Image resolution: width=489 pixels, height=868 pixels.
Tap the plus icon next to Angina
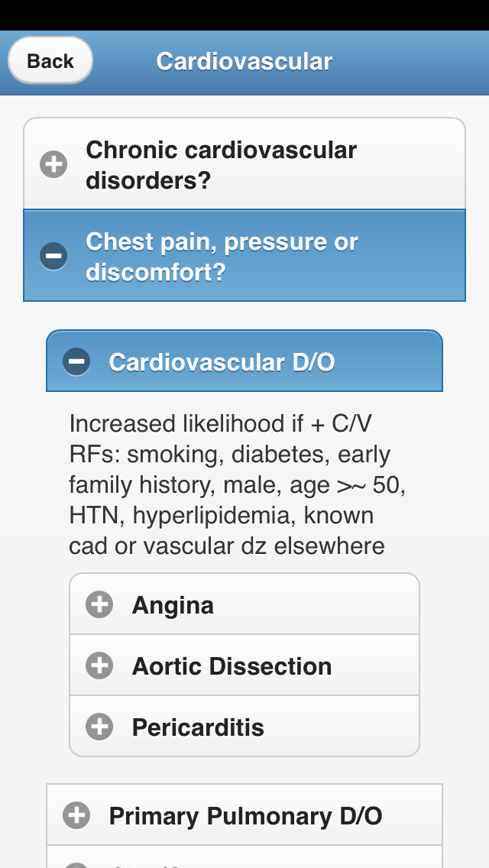99,604
